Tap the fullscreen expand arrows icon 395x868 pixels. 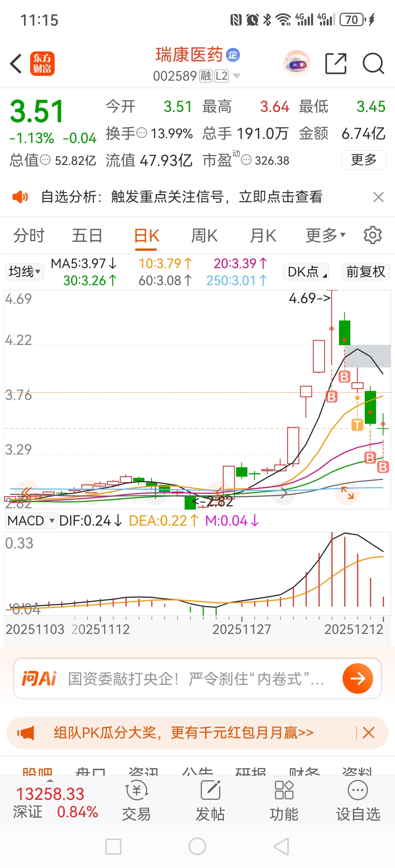347,493
